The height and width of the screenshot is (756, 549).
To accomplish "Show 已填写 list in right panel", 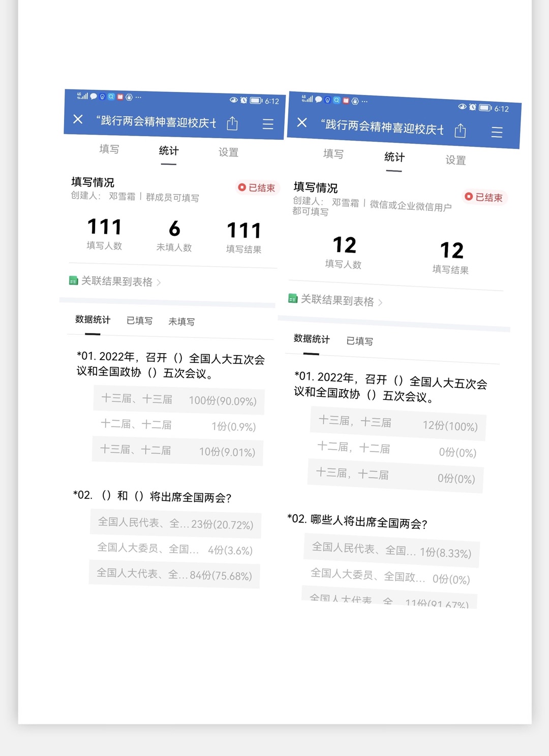I will (x=359, y=341).
